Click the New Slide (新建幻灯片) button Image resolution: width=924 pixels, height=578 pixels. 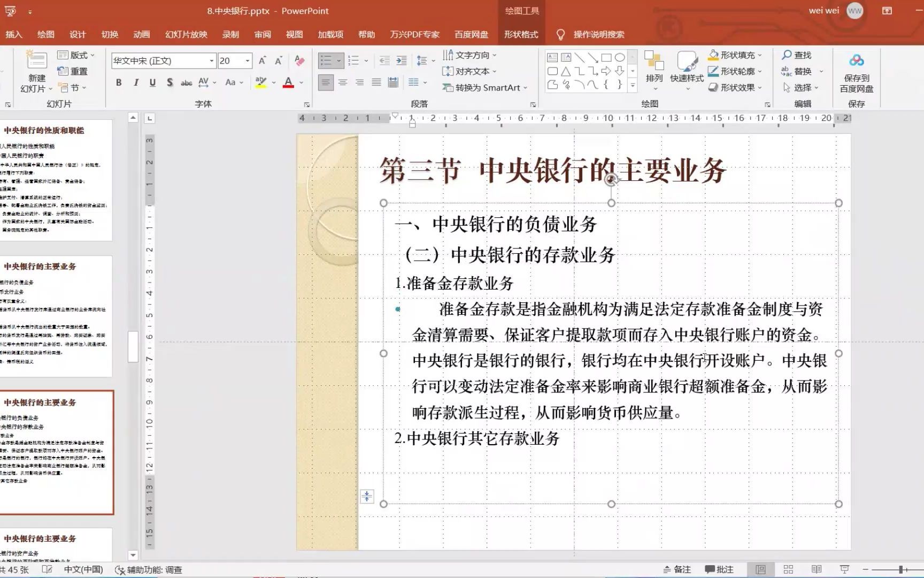35,70
